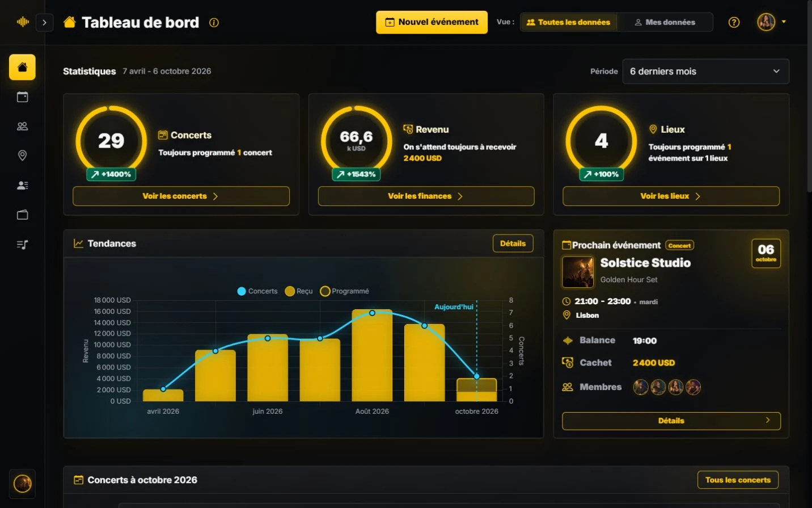Toggle the Concerts series in chart legend
The height and width of the screenshot is (508, 812).
257,291
